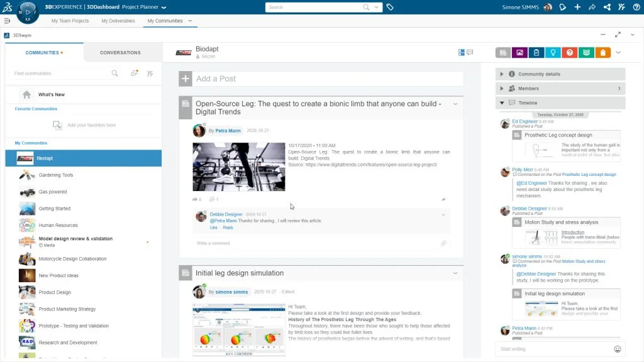Image resolution: width=644 pixels, height=362 pixels.
Task: Click Simone SIMMS profile avatar
Action: pos(548,7)
